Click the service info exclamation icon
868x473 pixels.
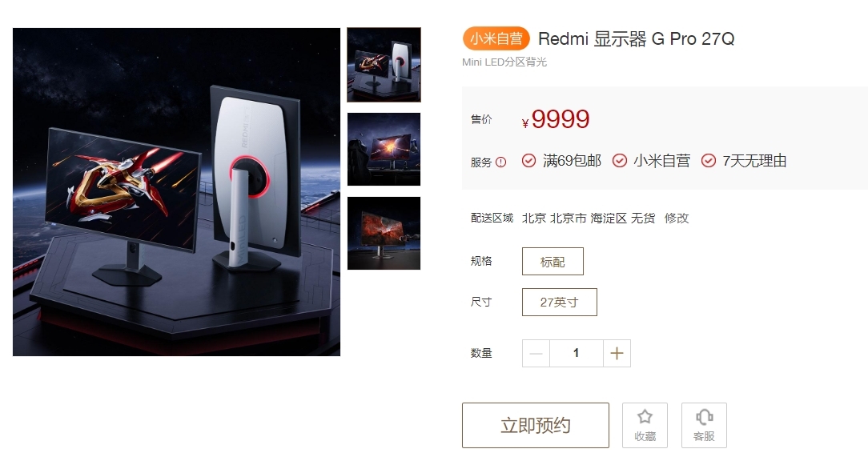[x=501, y=162]
